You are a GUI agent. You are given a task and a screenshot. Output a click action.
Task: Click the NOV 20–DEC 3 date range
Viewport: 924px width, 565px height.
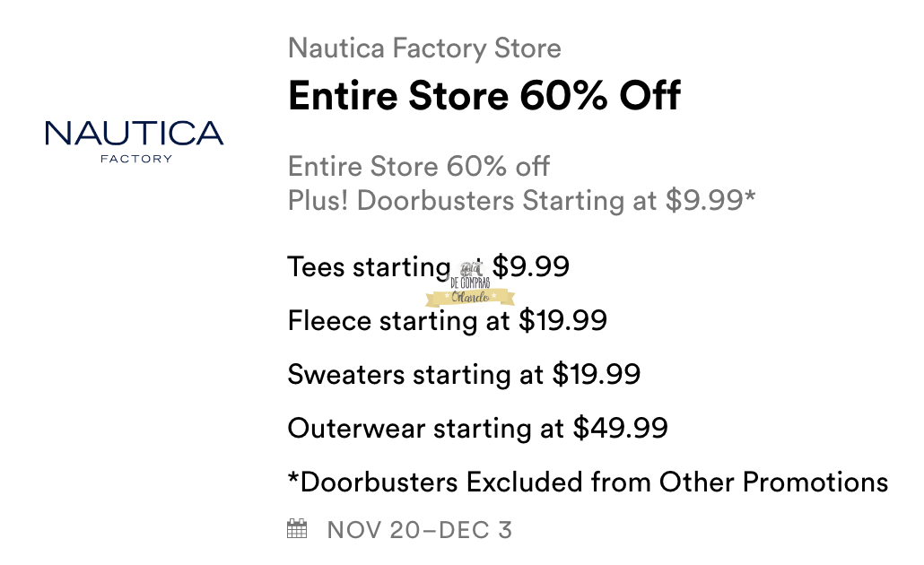pyautogui.click(x=419, y=529)
